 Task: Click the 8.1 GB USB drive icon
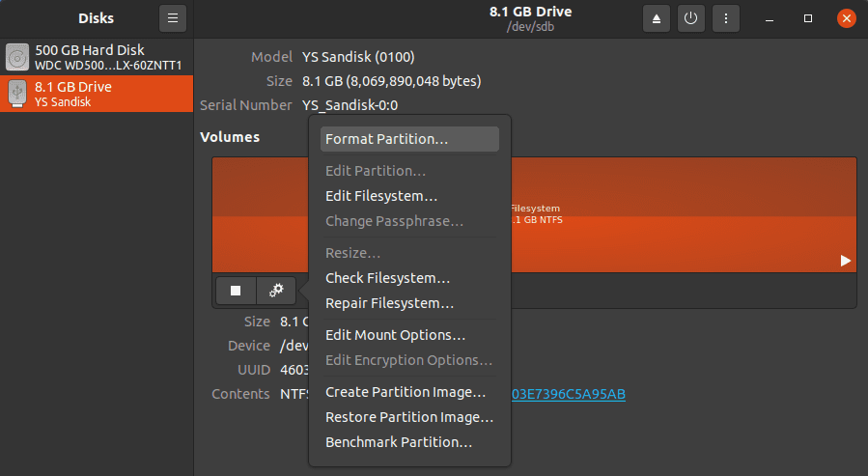17,94
